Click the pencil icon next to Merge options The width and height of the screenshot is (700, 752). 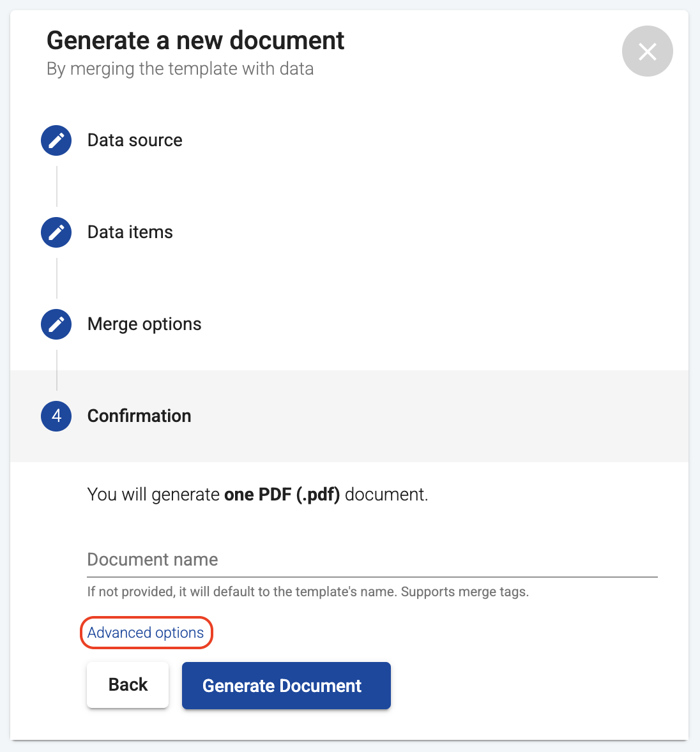click(x=56, y=324)
